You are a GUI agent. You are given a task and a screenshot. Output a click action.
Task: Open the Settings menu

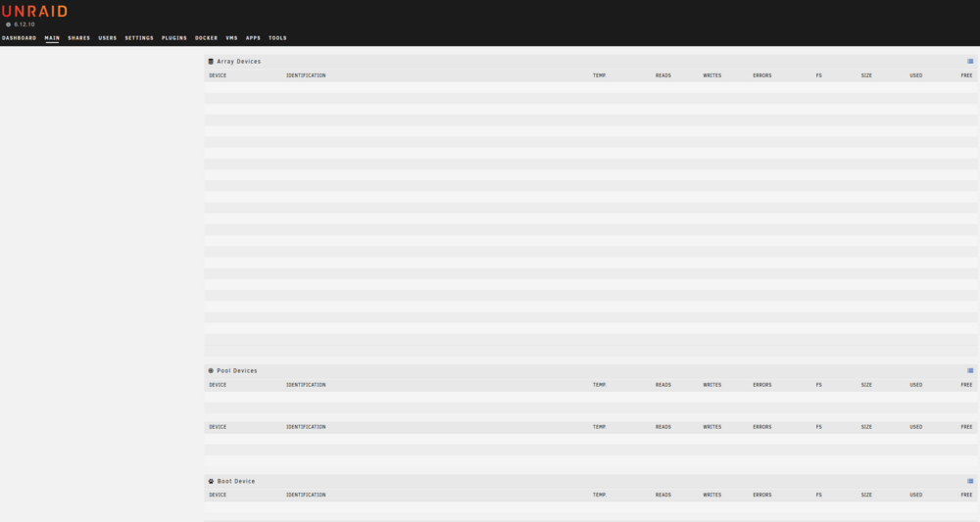click(x=139, y=38)
